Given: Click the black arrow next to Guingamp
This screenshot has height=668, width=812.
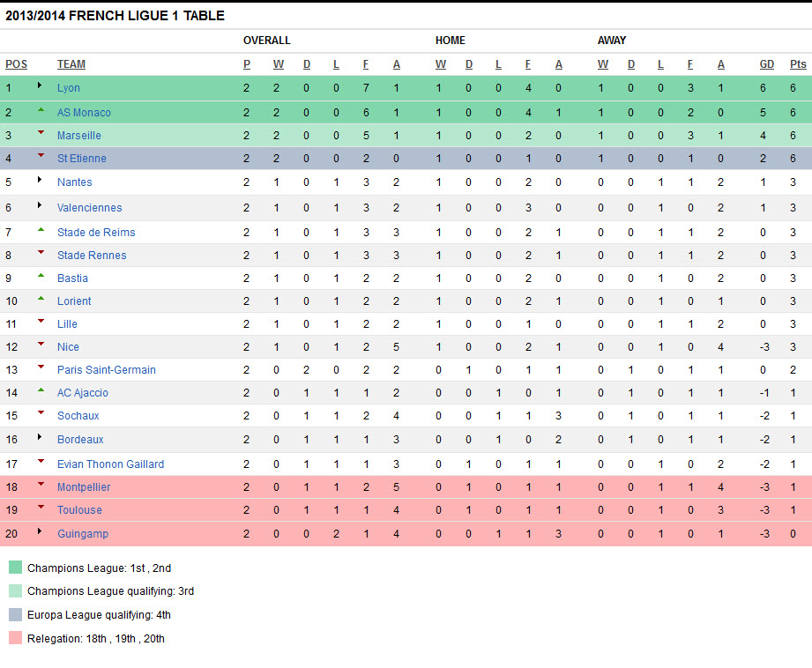Looking at the screenshot, I should tap(40, 531).
